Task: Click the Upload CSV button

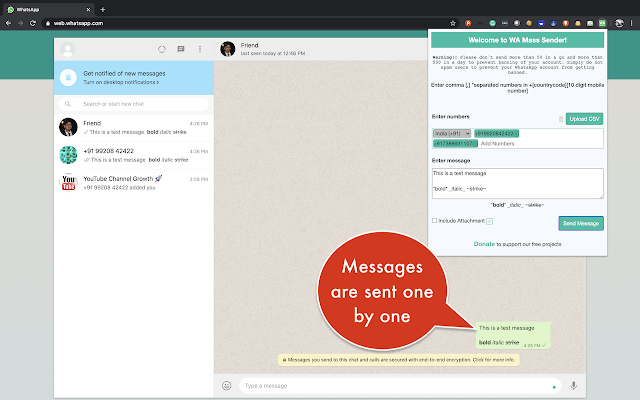Action: [584, 119]
